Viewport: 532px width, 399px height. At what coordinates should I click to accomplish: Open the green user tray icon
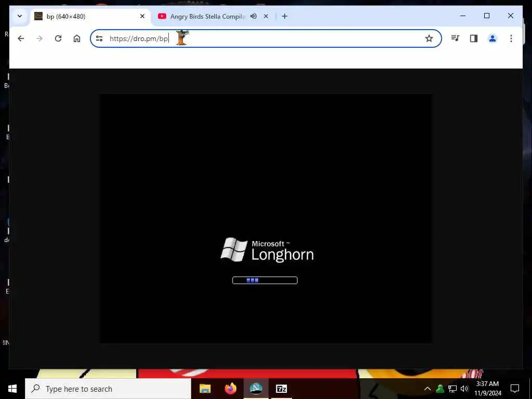pos(440,389)
